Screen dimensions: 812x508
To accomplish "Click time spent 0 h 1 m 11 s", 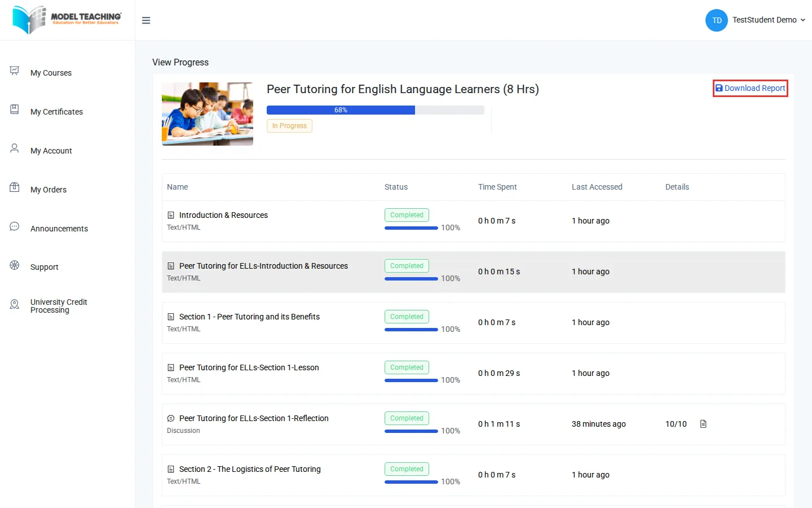I will pos(499,424).
